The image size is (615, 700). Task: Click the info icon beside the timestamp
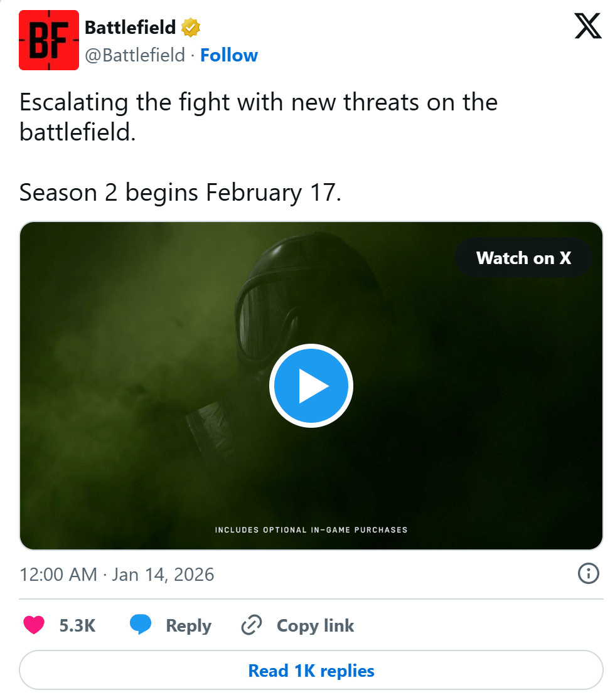coord(588,574)
